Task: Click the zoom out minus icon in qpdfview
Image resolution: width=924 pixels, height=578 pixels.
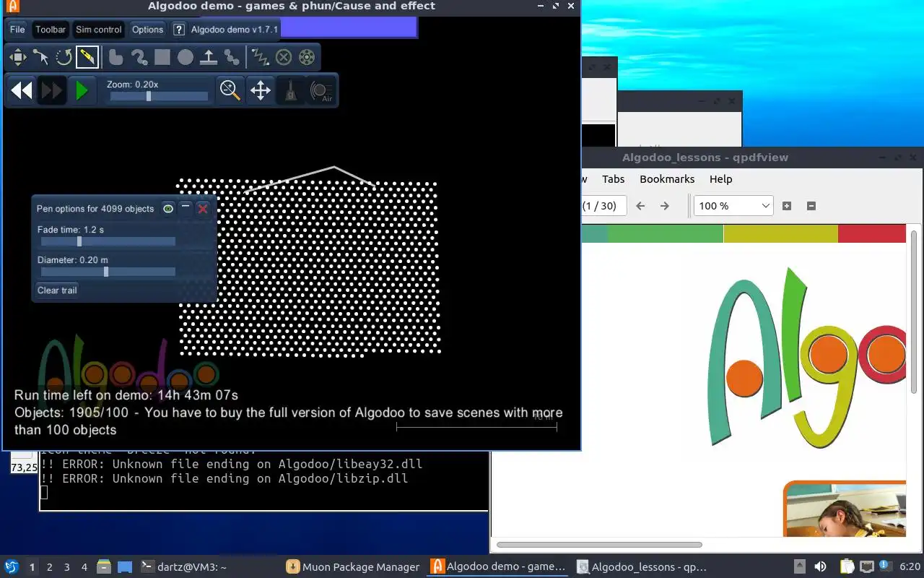Action: pos(811,206)
